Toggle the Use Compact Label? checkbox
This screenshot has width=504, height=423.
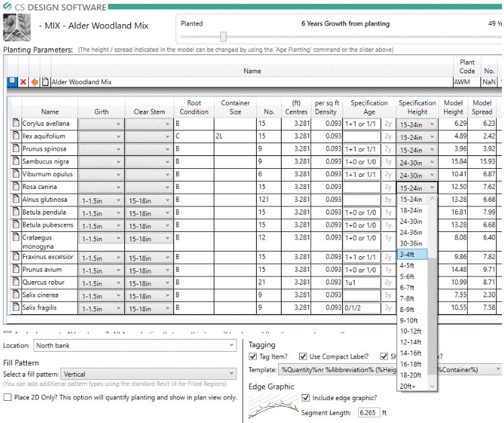[x=302, y=356]
